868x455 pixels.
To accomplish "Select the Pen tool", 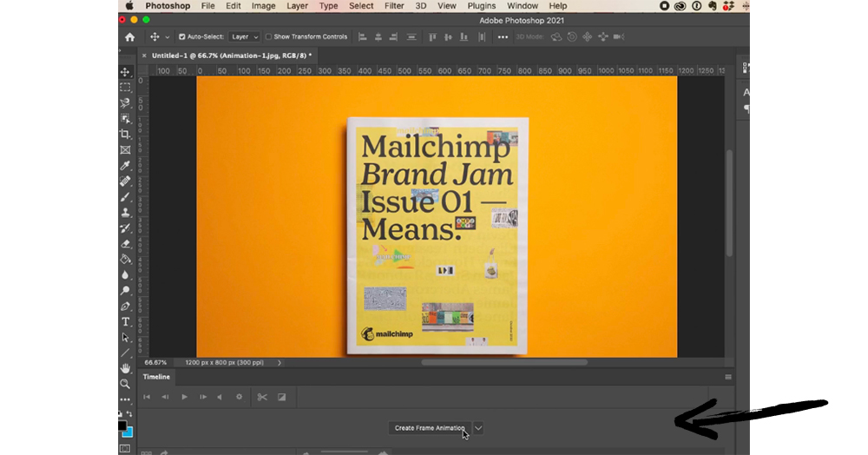I will pyautogui.click(x=126, y=307).
